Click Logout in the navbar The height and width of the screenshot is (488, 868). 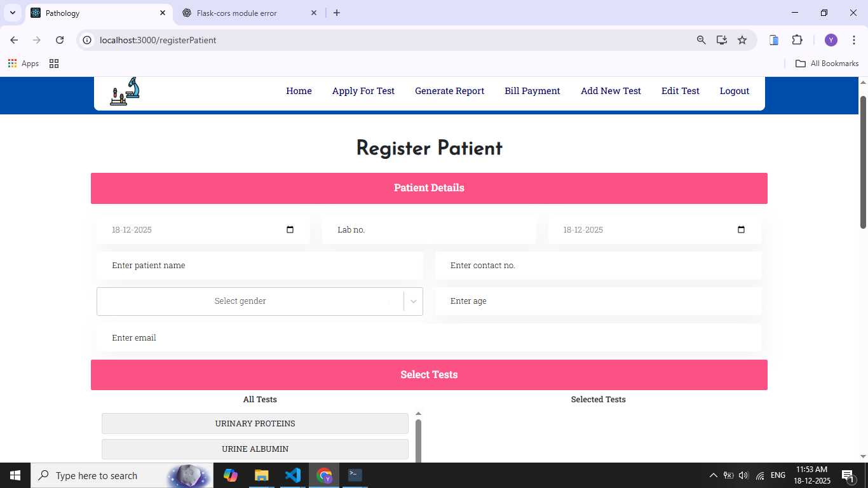(x=734, y=91)
